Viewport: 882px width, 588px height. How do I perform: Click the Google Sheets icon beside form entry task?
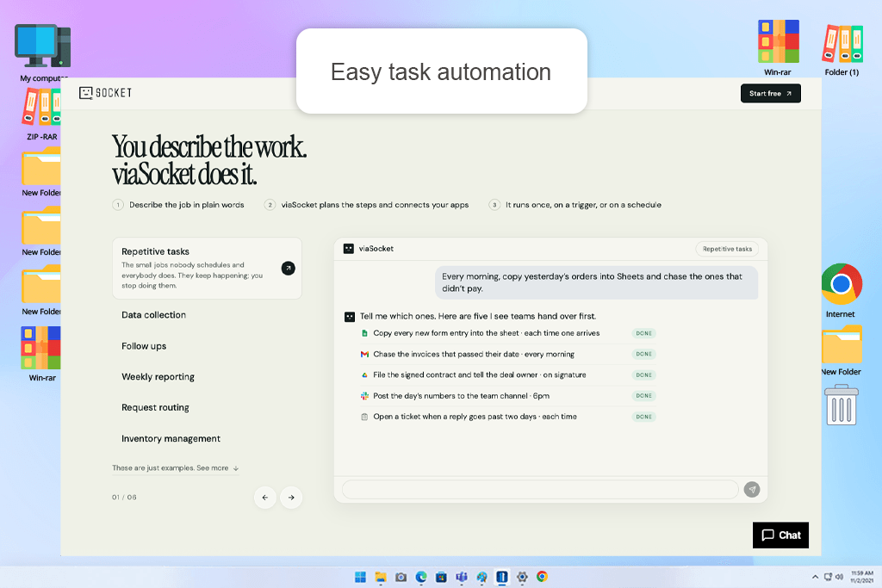coord(364,333)
